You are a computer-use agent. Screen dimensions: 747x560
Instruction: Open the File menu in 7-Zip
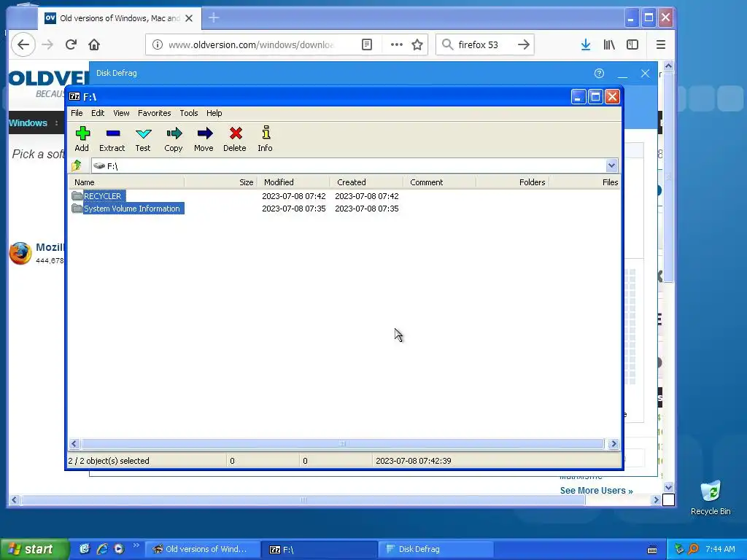click(x=77, y=113)
